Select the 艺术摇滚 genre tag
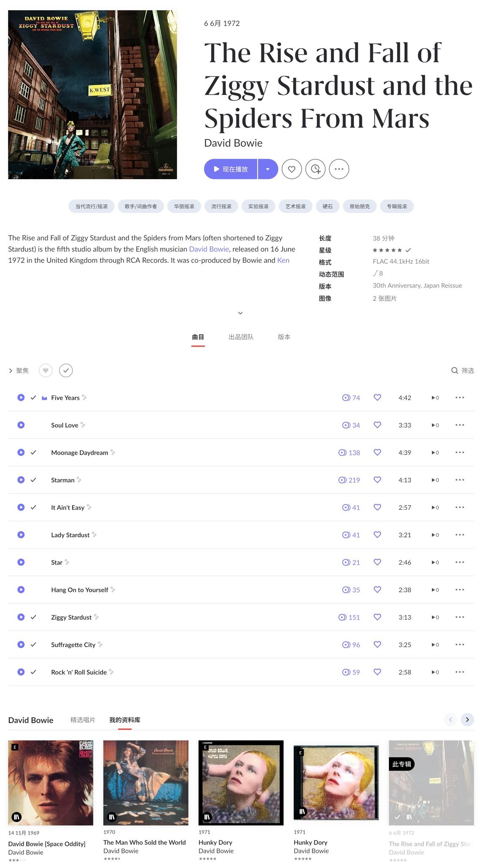Viewport: 484px width, 868px height. [296, 206]
